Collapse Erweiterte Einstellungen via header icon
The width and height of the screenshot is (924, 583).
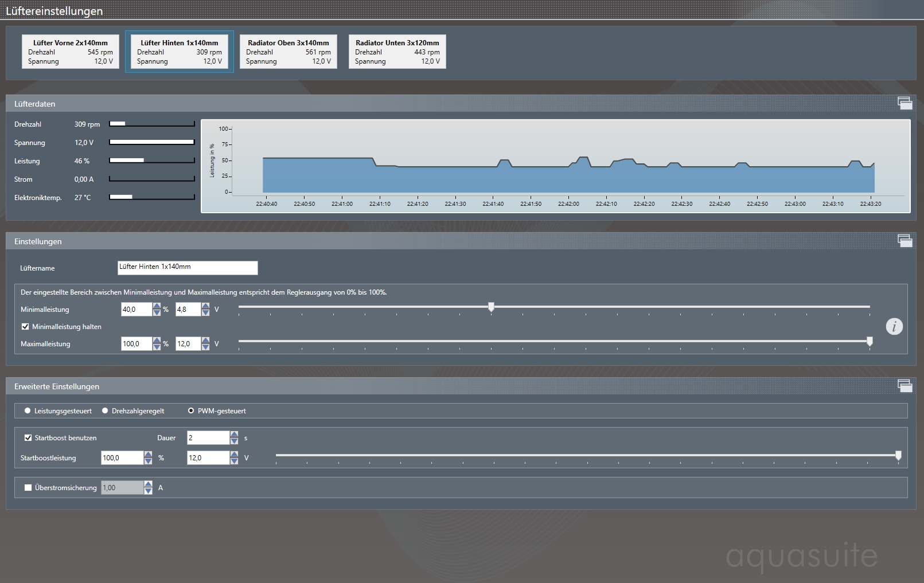point(904,386)
